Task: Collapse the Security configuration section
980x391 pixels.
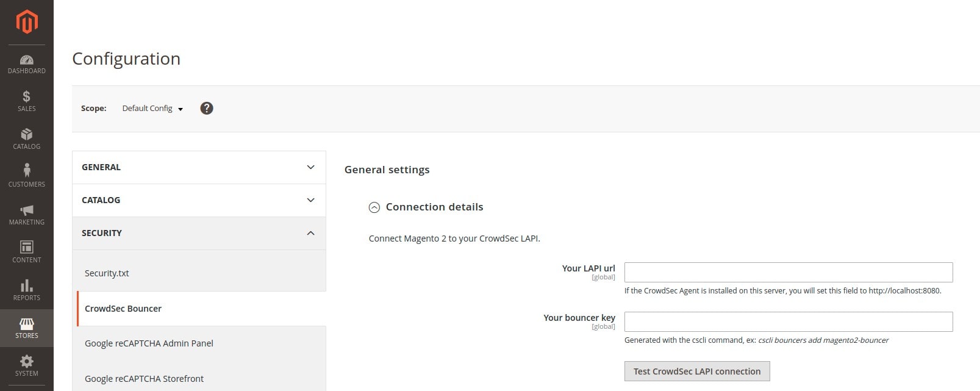Action: 199,233
